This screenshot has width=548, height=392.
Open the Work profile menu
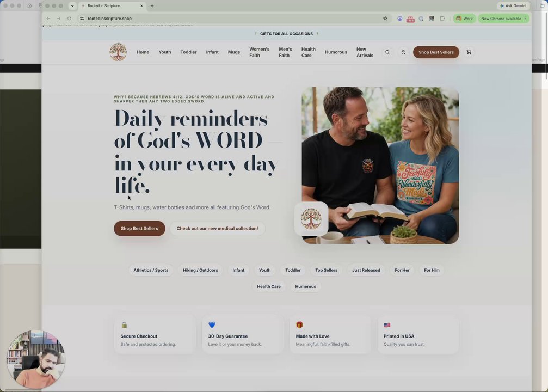464,19
